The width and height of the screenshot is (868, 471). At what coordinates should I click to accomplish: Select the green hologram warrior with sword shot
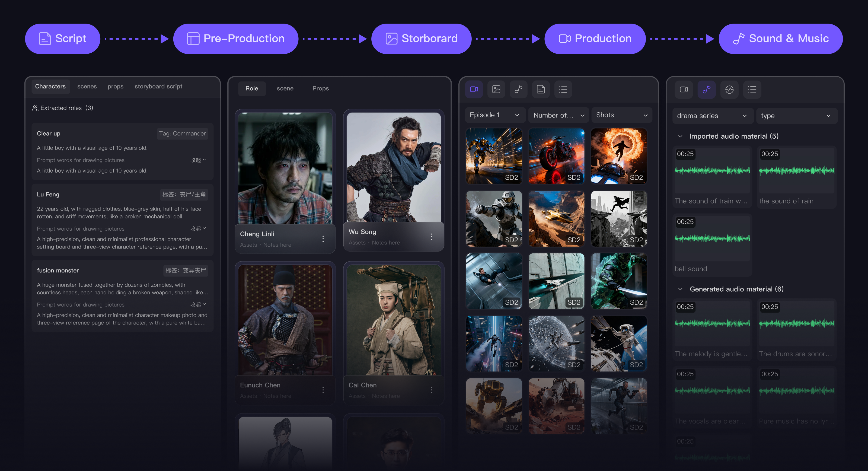tap(619, 281)
